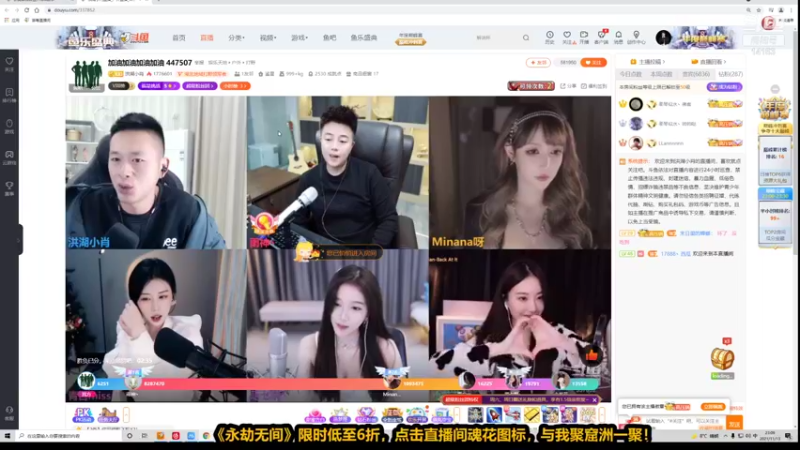Open the game mouse icon in left sidebar
Screen dimensions: 800x450
click(9, 126)
